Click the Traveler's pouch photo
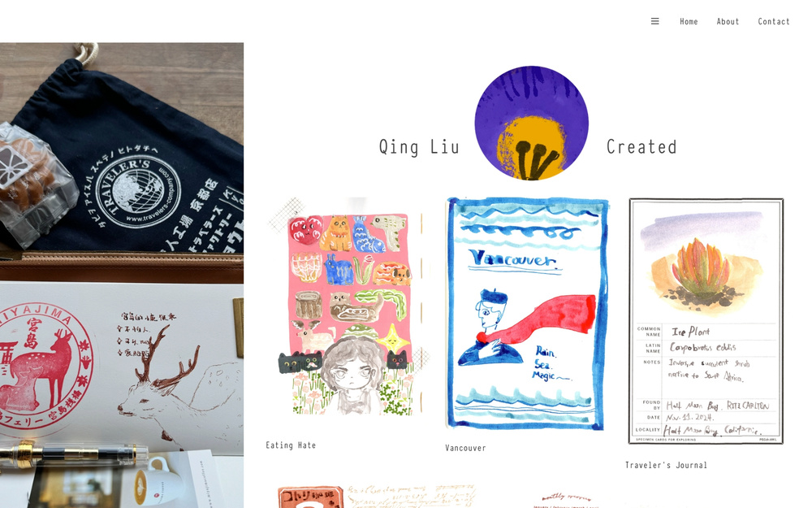Screen dimensions: 812x508 (122, 155)
